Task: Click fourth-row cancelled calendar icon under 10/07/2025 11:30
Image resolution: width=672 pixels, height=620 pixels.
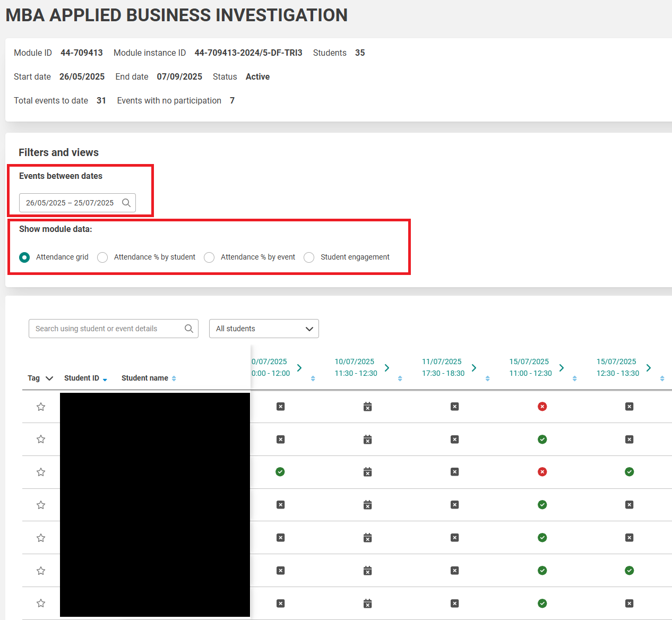Action: (367, 505)
